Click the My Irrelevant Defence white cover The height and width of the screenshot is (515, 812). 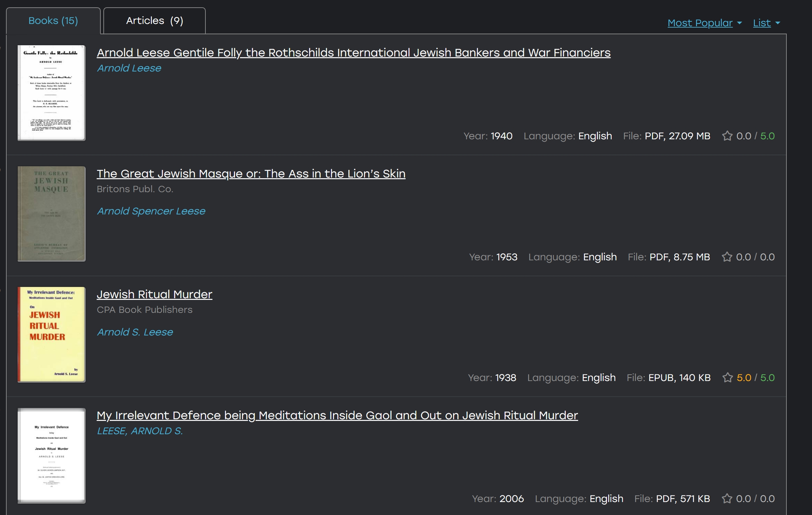[x=52, y=455]
